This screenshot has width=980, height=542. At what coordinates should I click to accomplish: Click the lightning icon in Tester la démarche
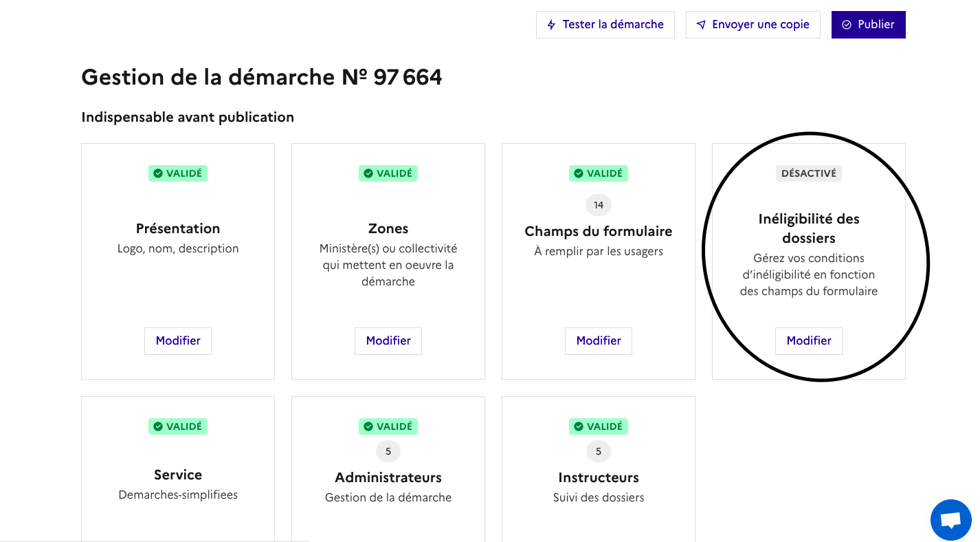tap(551, 25)
